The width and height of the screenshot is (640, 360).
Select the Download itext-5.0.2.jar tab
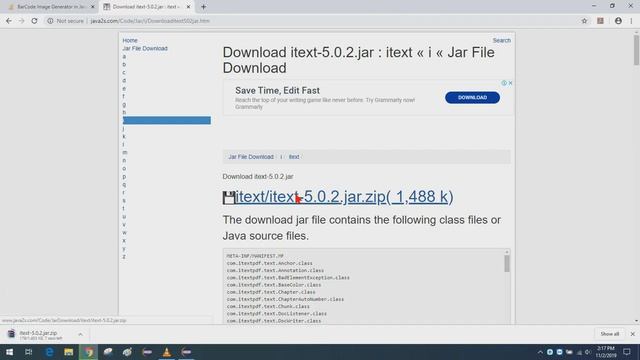click(x=147, y=7)
